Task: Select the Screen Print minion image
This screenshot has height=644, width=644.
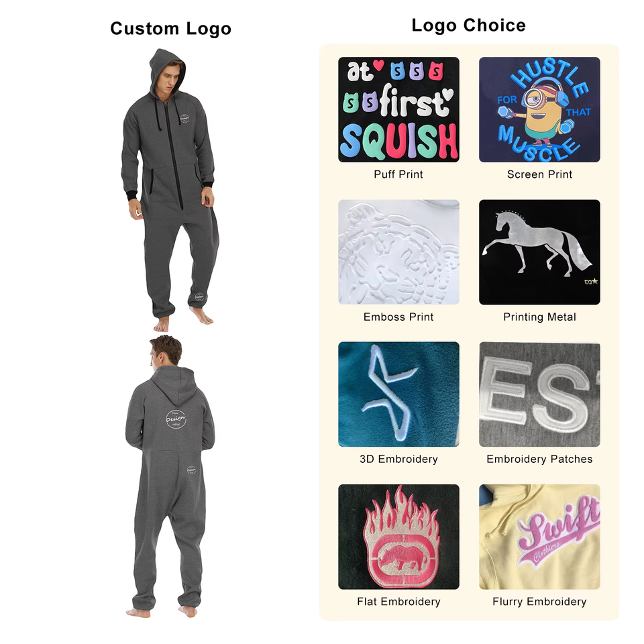Action: [x=539, y=109]
